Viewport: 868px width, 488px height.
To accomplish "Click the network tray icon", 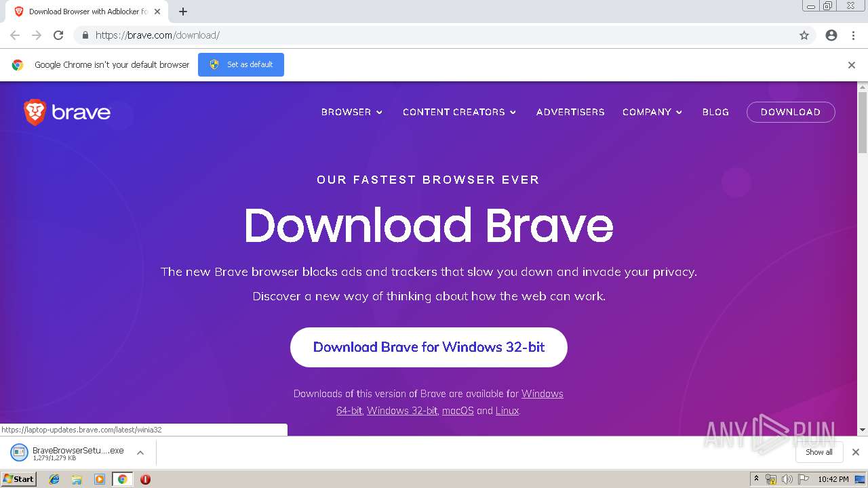I will (x=771, y=479).
